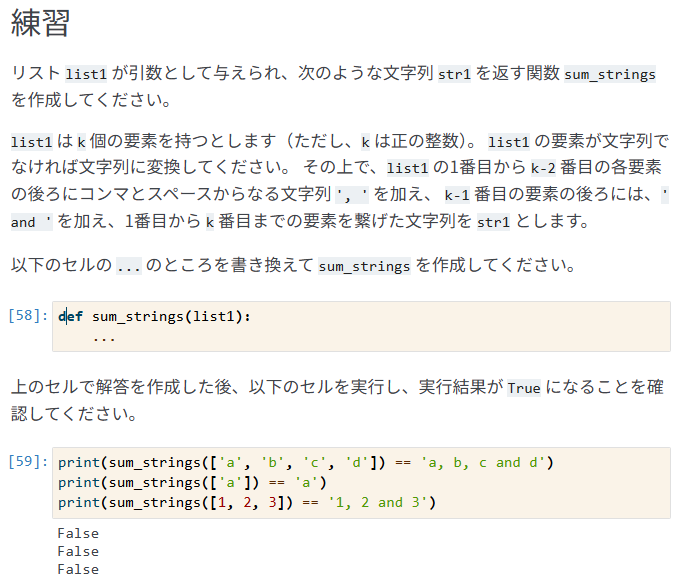This screenshot has height=585, width=690.
Task: Select the [59] cell prompt
Action: (x=28, y=462)
